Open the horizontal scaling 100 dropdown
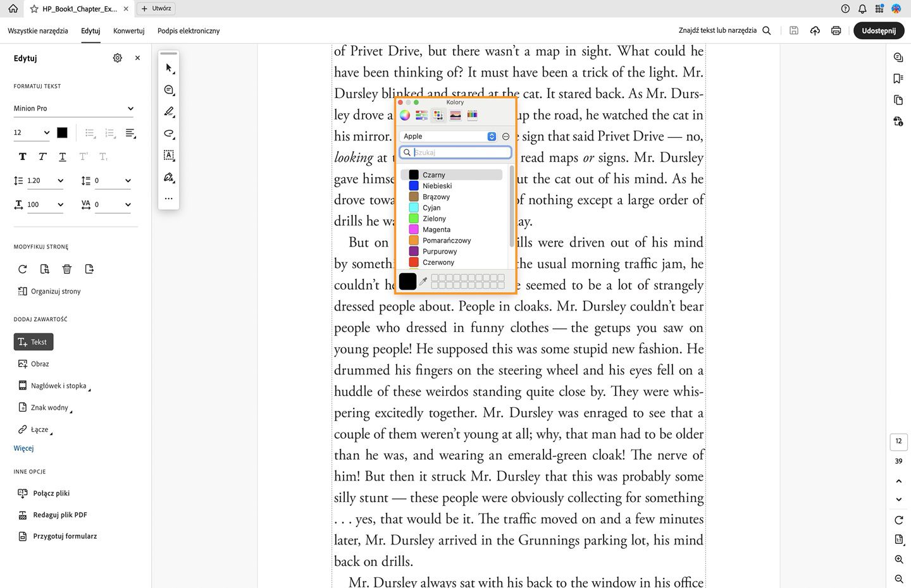 click(x=45, y=205)
